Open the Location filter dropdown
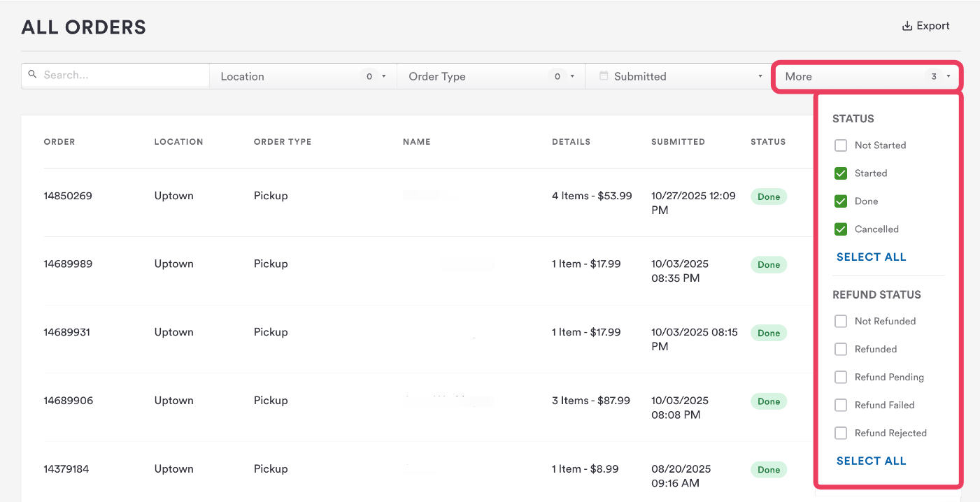This screenshot has width=980, height=502. (x=303, y=76)
